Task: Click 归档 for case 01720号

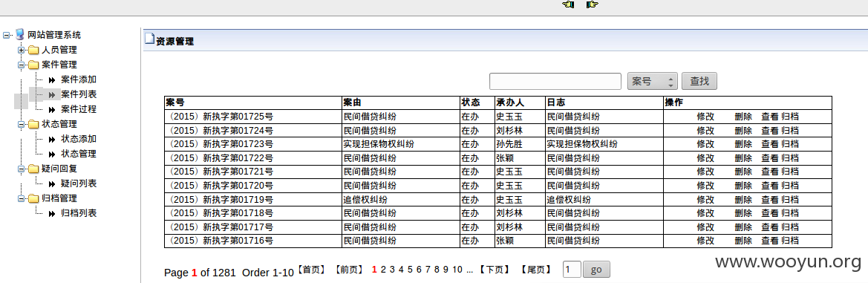Action: 790,186
